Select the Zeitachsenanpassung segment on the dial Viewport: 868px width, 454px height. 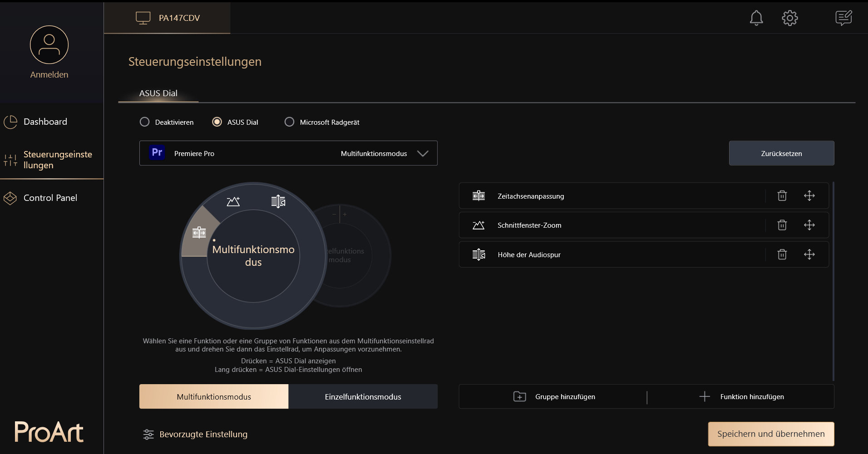pyautogui.click(x=199, y=233)
